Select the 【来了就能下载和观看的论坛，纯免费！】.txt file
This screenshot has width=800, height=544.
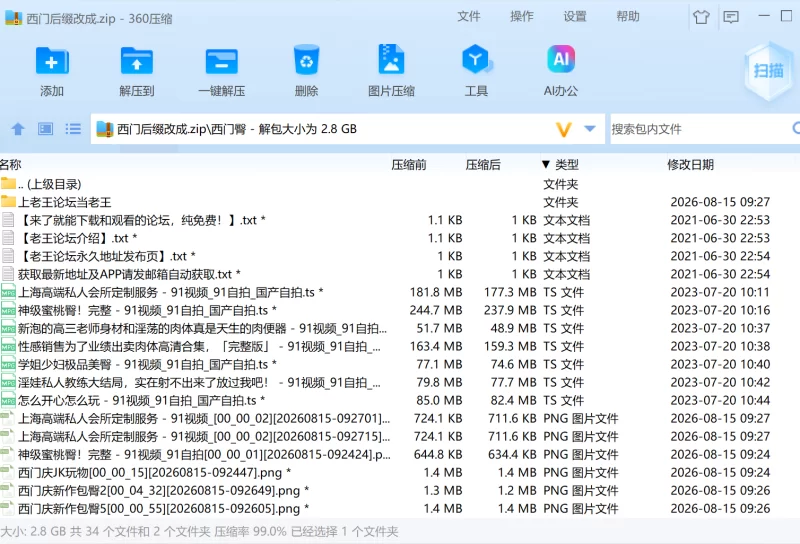coord(400,220)
